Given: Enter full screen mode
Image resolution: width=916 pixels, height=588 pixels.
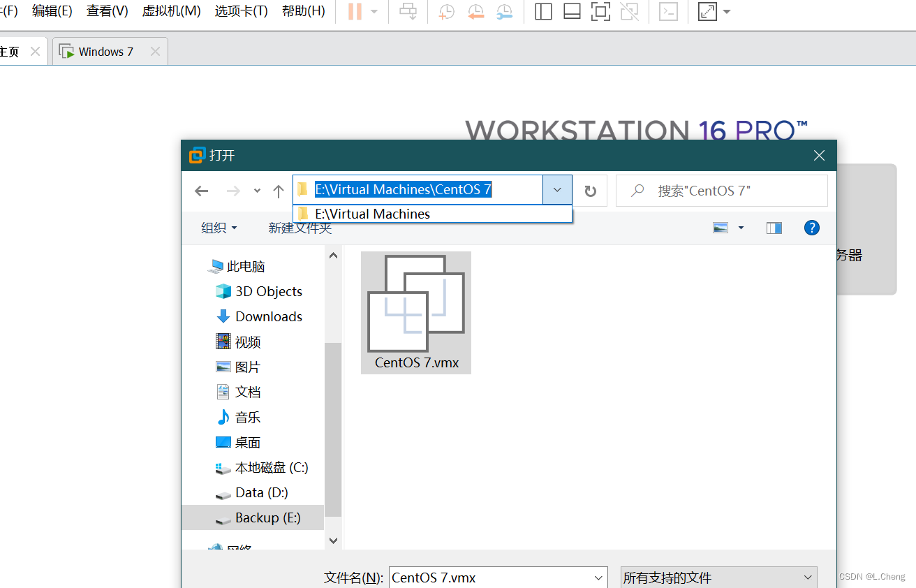Looking at the screenshot, I should pos(600,12).
